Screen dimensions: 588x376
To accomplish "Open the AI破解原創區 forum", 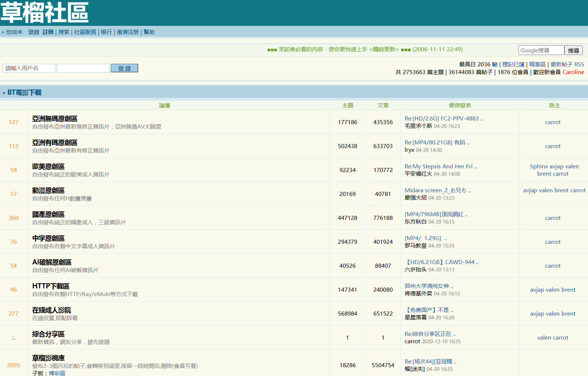I will [52, 262].
